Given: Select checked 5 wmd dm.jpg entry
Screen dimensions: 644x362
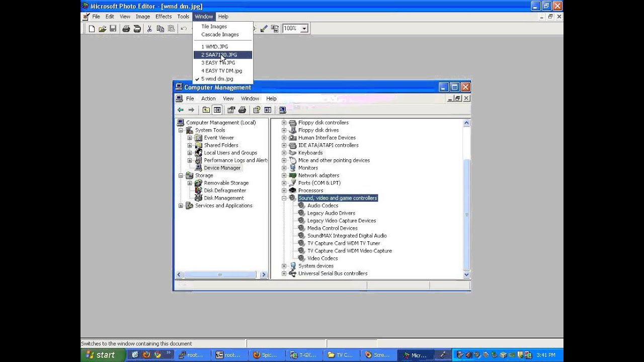Looking at the screenshot, I should 223,79.
